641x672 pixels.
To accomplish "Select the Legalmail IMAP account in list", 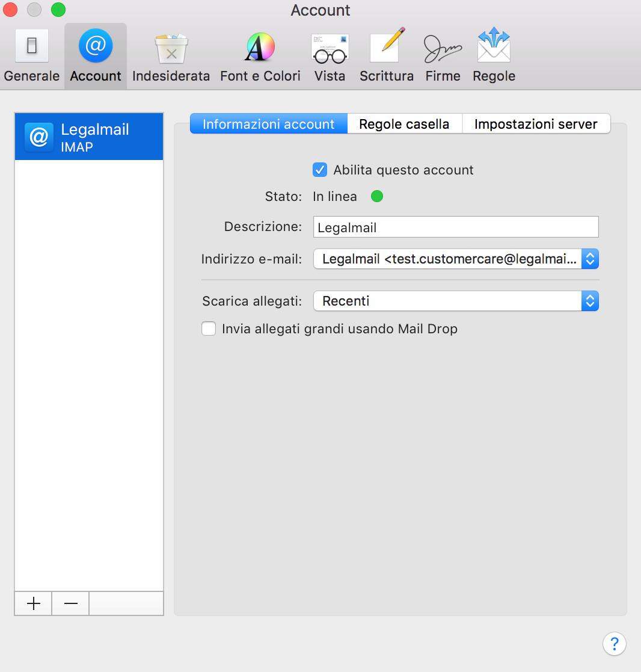I will tap(89, 137).
